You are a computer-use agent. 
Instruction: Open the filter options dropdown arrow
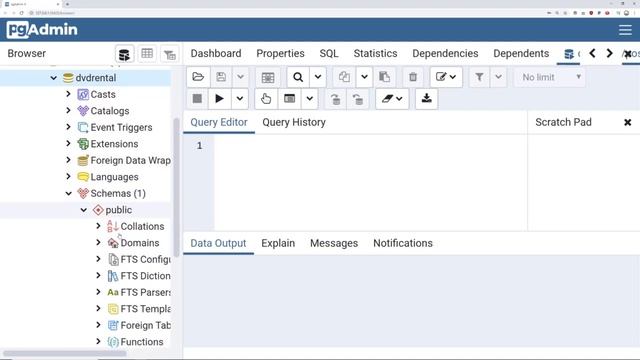[x=498, y=77]
